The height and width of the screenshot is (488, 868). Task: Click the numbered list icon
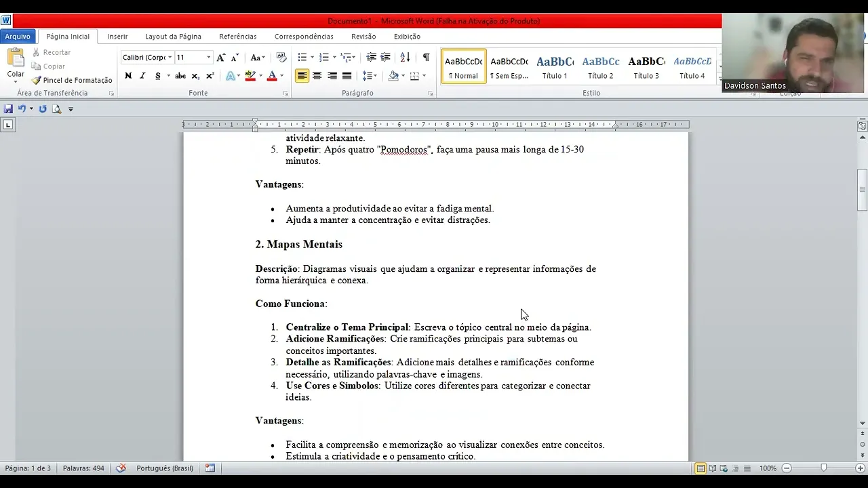(x=324, y=58)
